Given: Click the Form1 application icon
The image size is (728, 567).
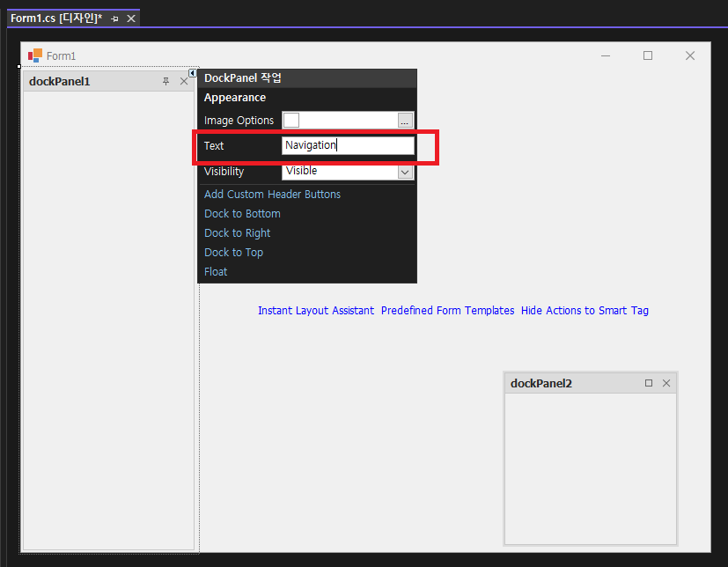Looking at the screenshot, I should point(35,55).
